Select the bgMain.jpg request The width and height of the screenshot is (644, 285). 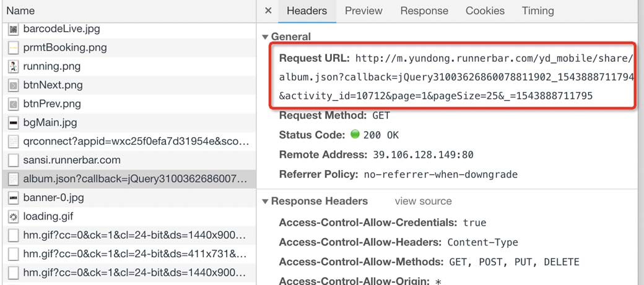(129, 122)
